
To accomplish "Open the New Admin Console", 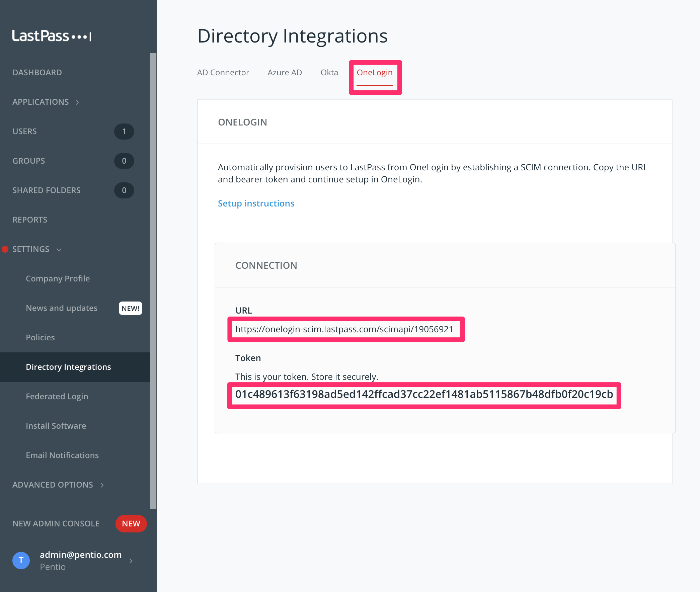I will pyautogui.click(x=56, y=524).
